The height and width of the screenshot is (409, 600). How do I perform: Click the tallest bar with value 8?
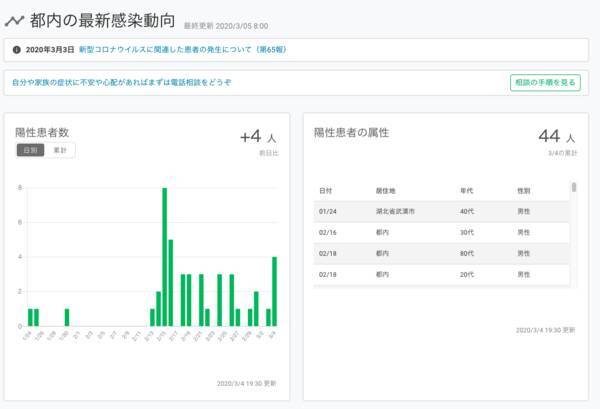coord(164,257)
